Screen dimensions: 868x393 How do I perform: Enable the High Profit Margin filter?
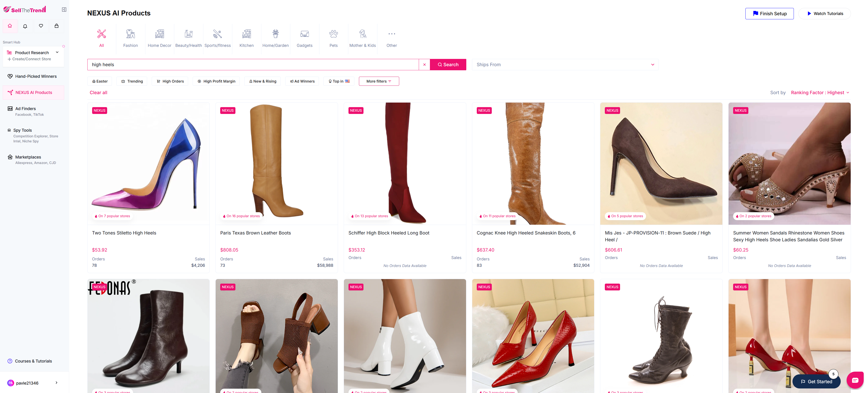tap(216, 81)
